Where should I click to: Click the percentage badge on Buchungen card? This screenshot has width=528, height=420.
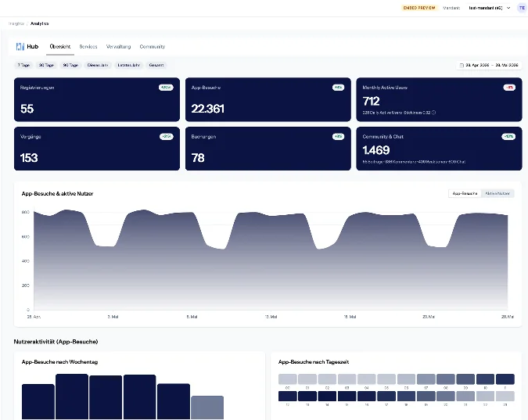coord(338,136)
